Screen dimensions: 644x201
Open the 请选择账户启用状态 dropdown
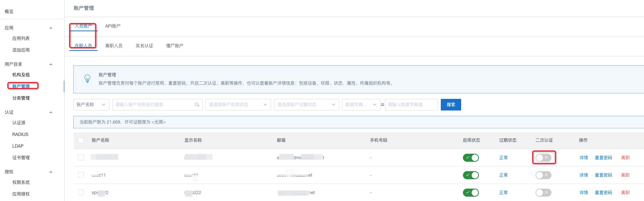click(238, 105)
